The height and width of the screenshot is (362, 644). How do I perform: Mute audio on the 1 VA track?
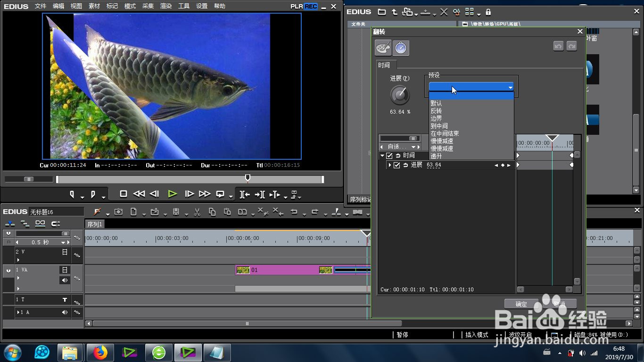pyautogui.click(x=65, y=280)
